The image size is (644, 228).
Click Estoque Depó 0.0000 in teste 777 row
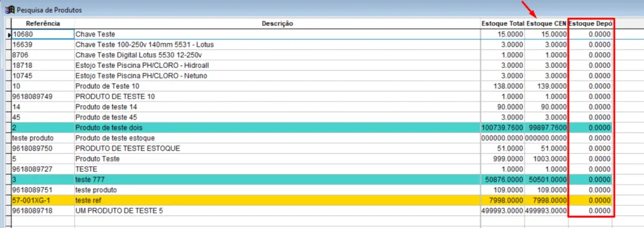point(599,180)
